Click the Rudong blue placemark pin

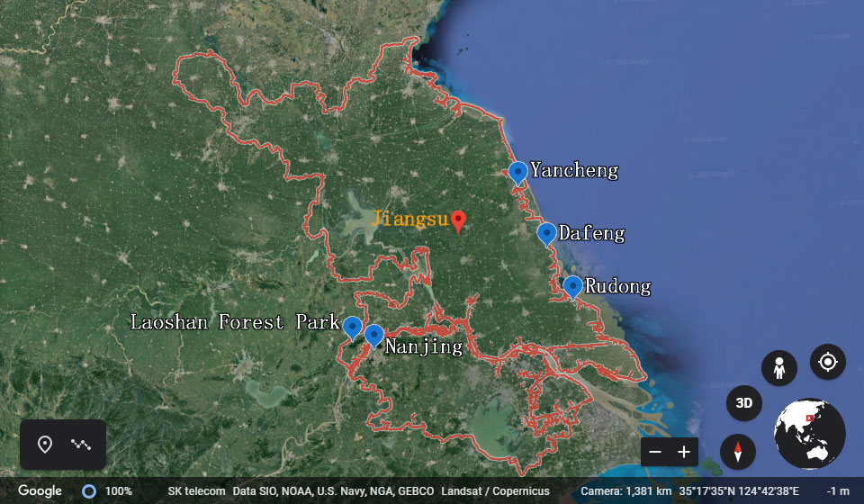573,287
